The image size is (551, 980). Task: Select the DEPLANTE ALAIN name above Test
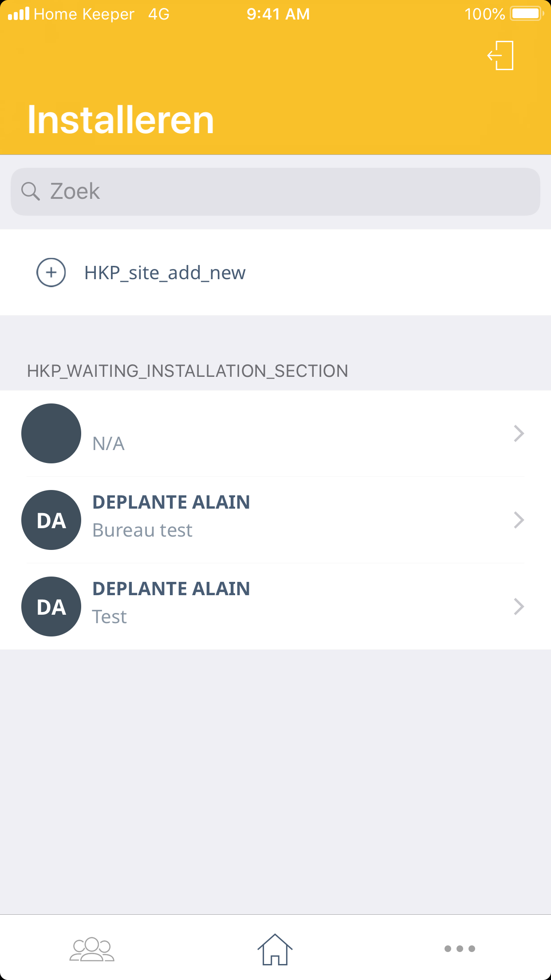(x=171, y=589)
